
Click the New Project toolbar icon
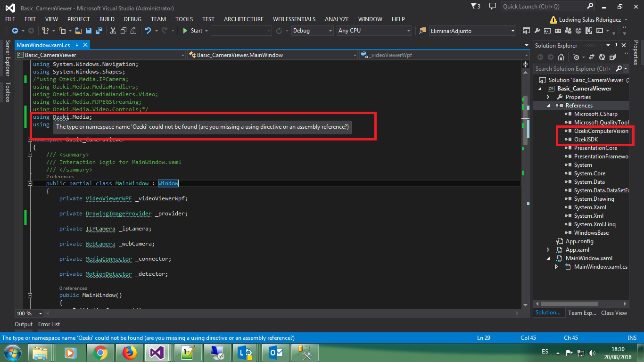point(46,31)
